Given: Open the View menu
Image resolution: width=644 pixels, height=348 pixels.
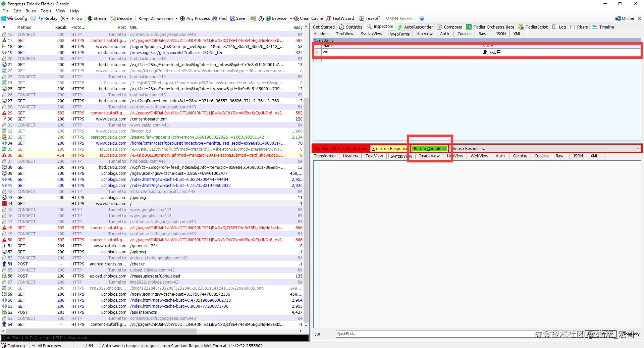Looking at the screenshot, I should pyautogui.click(x=60, y=11).
